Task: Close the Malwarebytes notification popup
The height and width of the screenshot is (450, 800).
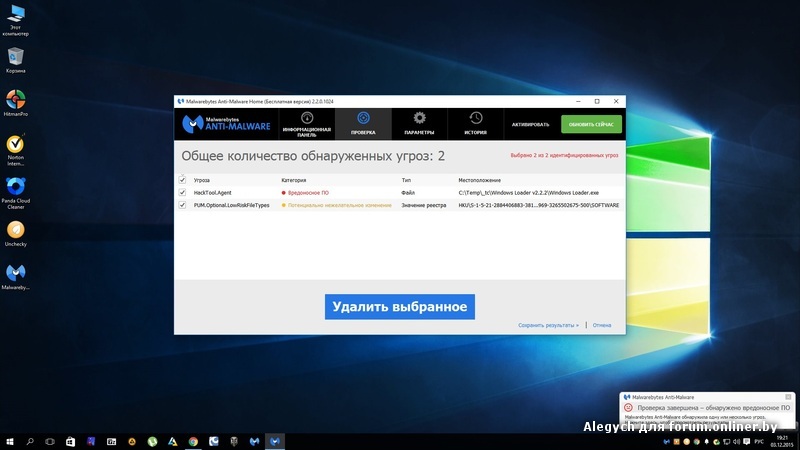Action: tap(788, 397)
